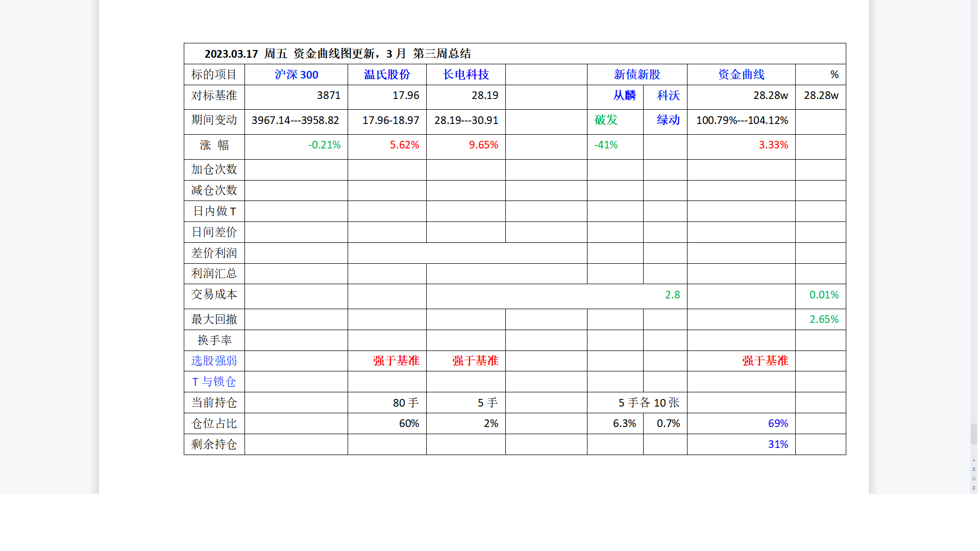This screenshot has width=980, height=551.
Task: Click the table title 2023.03.17 周五 line
Action: click(337, 54)
